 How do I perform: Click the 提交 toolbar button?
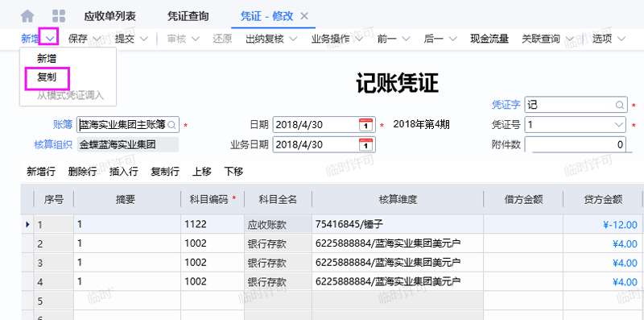[125, 39]
